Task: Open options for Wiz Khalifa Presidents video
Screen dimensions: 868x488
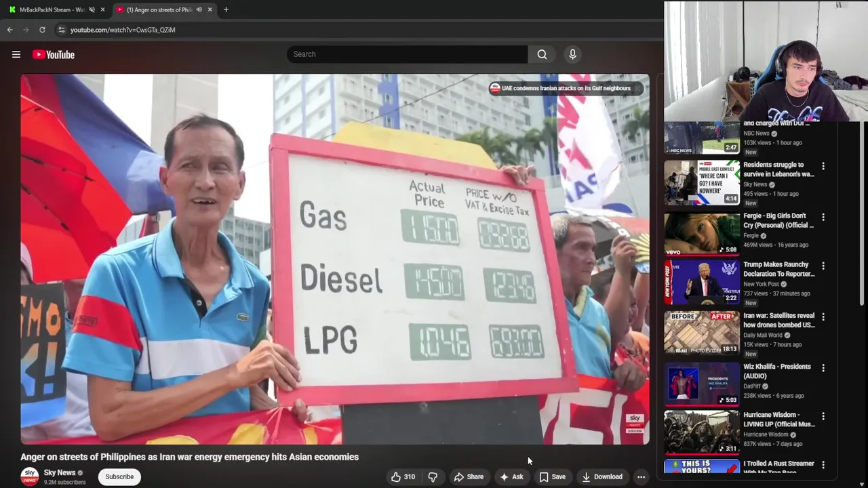Action: click(x=823, y=368)
